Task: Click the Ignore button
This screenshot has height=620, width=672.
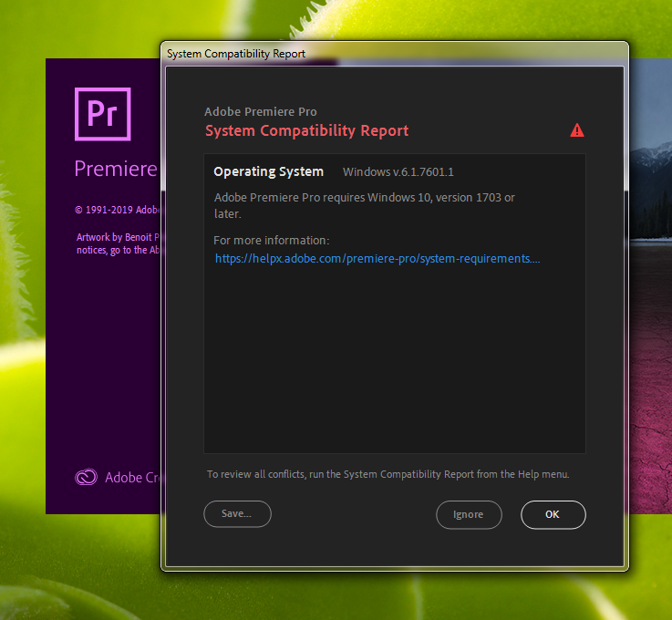Action: [x=469, y=514]
